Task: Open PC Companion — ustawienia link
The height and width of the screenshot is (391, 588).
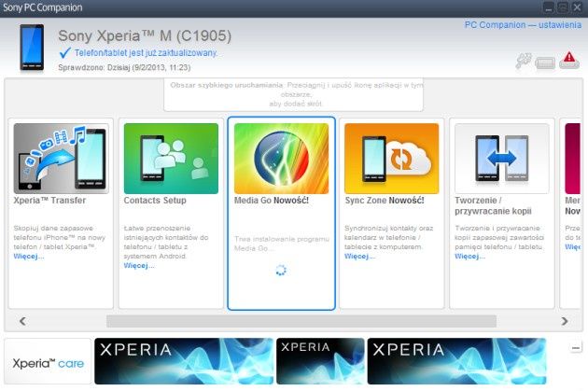Action: point(523,25)
